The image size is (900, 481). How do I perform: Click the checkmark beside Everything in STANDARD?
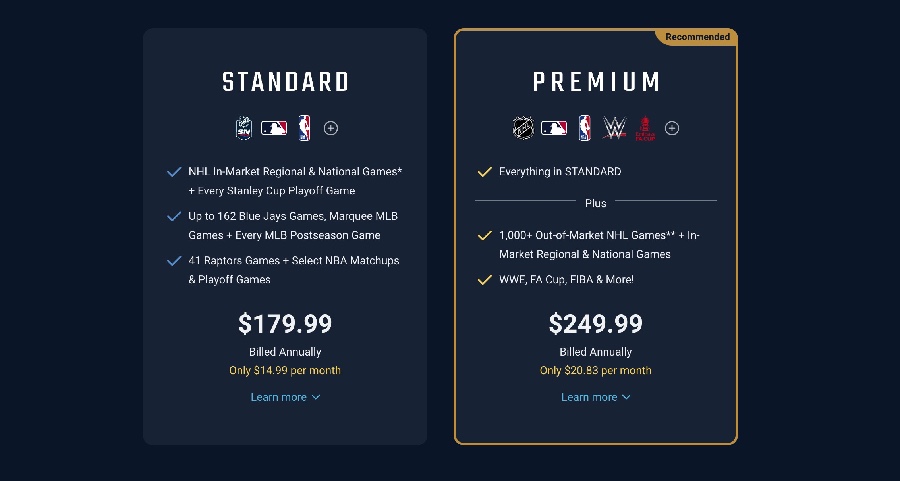(485, 172)
